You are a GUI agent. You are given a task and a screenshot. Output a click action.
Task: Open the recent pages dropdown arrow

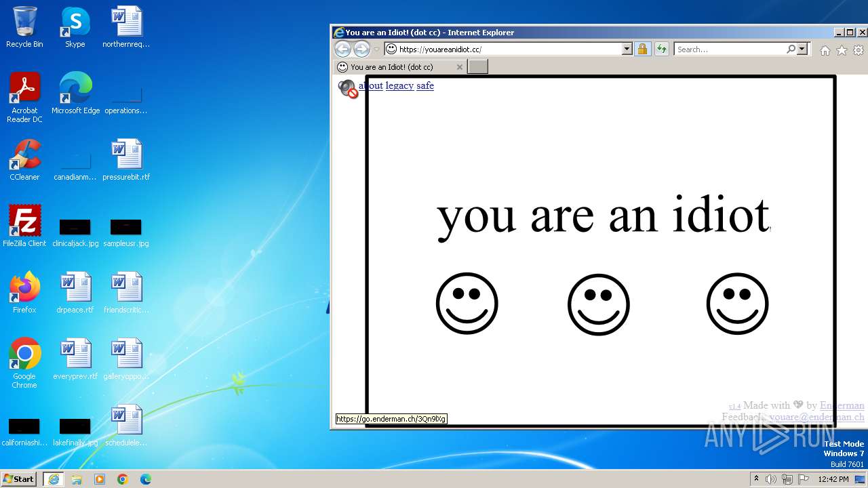[x=376, y=49]
